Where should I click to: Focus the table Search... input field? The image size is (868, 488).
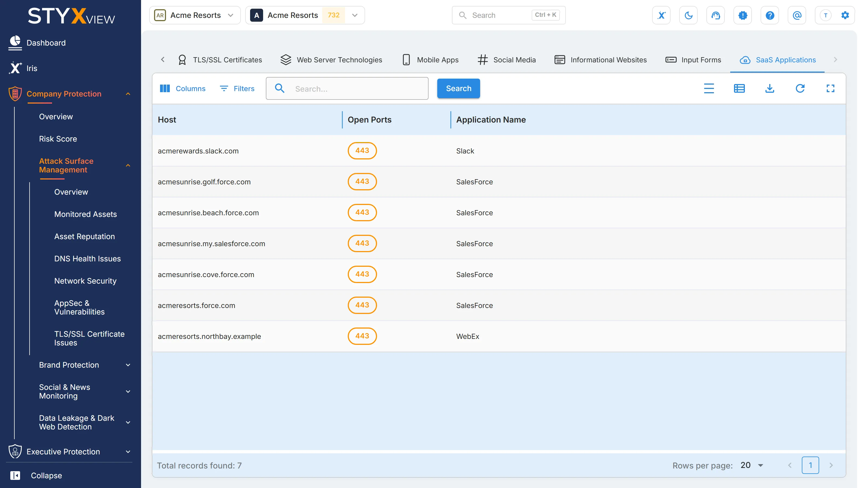coord(347,89)
